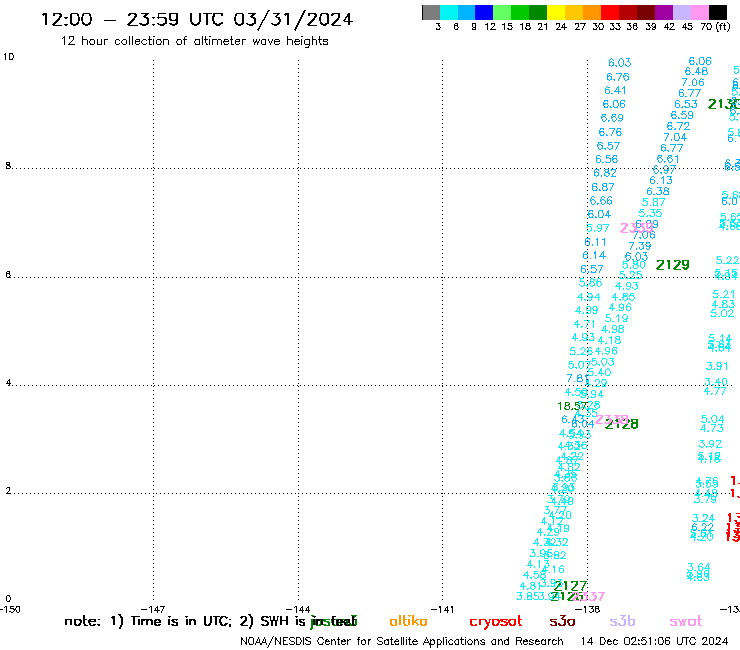The height and width of the screenshot is (650, 740).
Task: Click the black swatch at legend end
Action: point(718,12)
